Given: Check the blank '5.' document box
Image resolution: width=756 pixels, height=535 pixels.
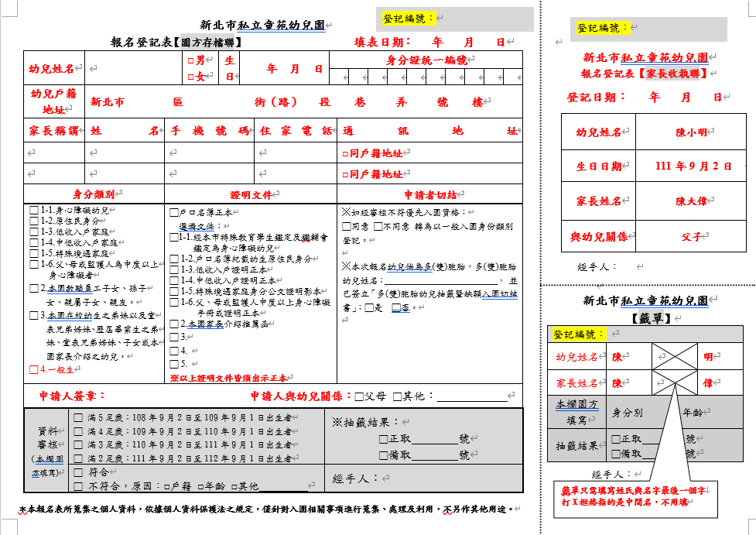Looking at the screenshot, I should click(174, 364).
